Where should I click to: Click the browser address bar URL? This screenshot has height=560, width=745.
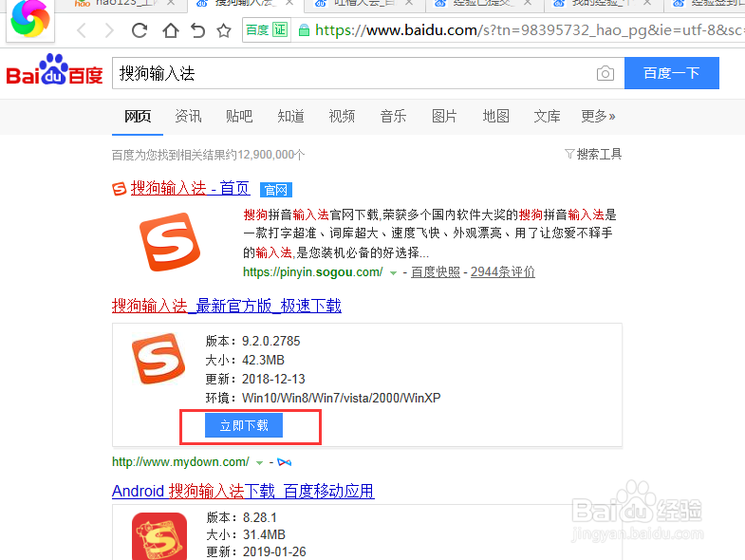[x=529, y=30]
